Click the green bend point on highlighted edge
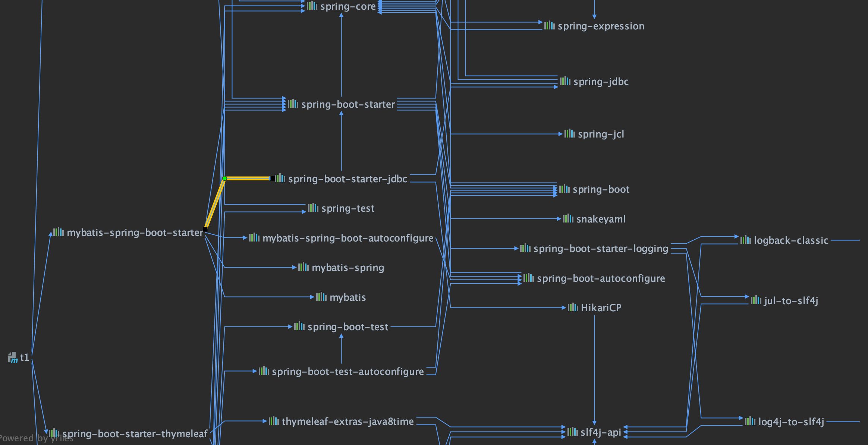The image size is (868, 445). click(224, 179)
